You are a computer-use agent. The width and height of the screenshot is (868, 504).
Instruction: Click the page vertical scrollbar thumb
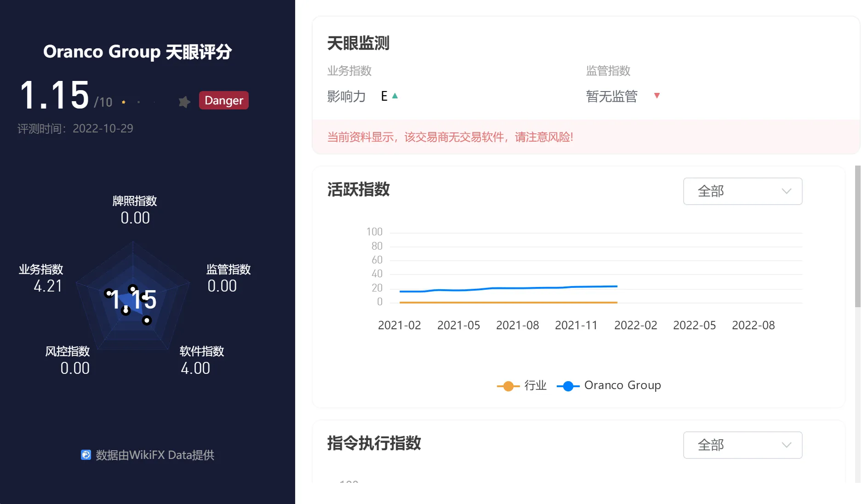coord(858,236)
